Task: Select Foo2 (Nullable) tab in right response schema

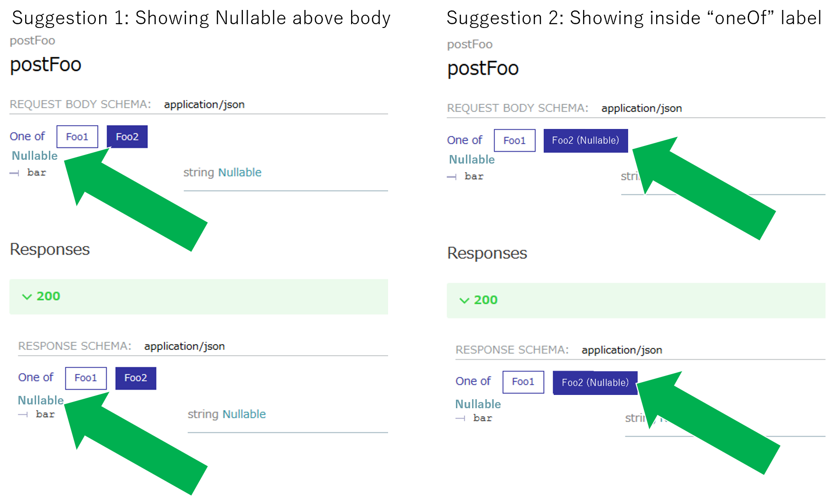Action: pos(594,382)
